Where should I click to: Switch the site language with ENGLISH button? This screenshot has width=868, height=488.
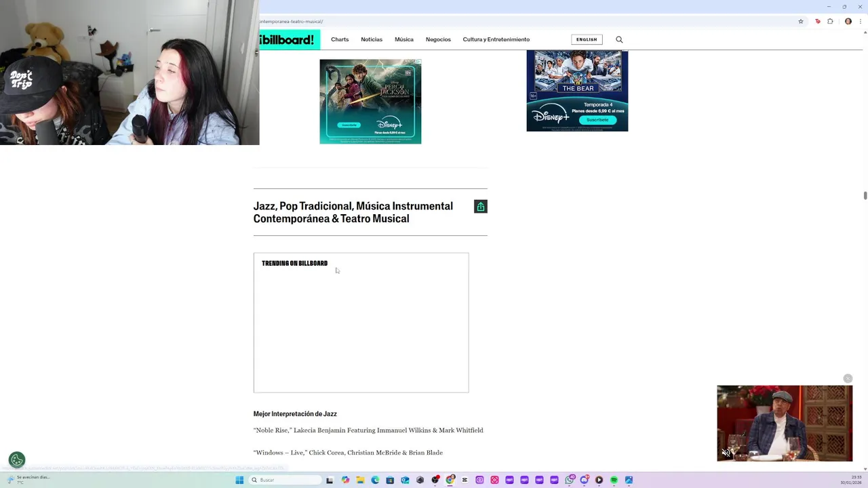pos(587,39)
